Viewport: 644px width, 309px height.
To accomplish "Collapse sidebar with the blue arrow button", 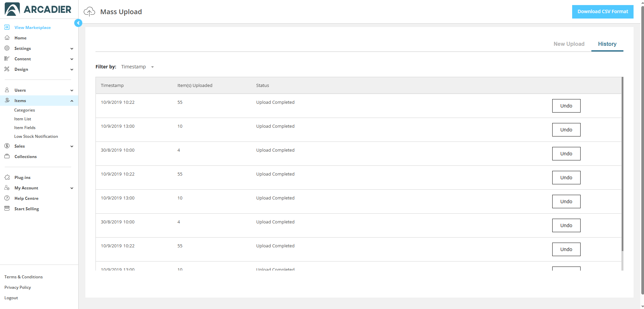I will pos(78,23).
